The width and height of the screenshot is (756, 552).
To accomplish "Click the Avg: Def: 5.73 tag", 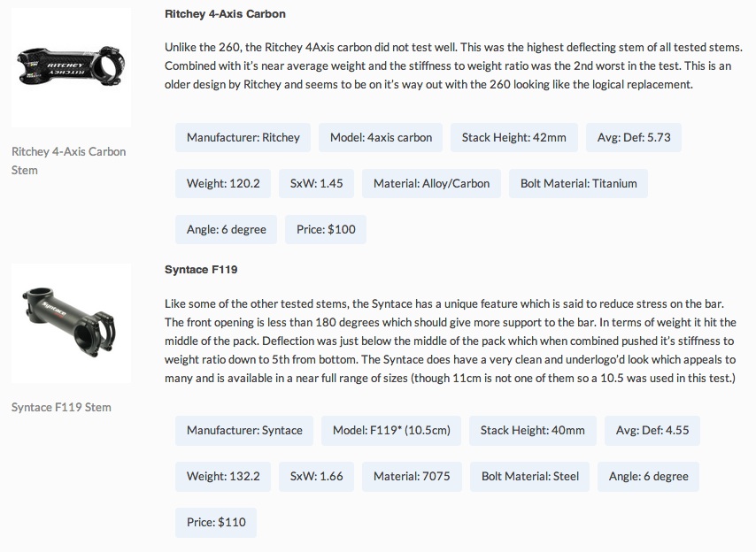I will pyautogui.click(x=634, y=137).
